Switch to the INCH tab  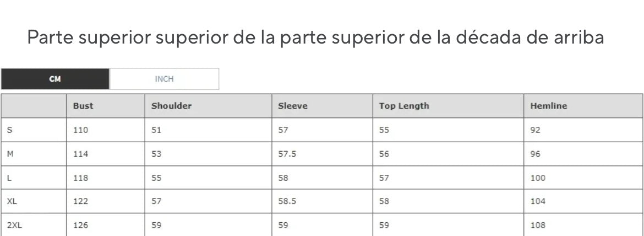click(x=164, y=79)
